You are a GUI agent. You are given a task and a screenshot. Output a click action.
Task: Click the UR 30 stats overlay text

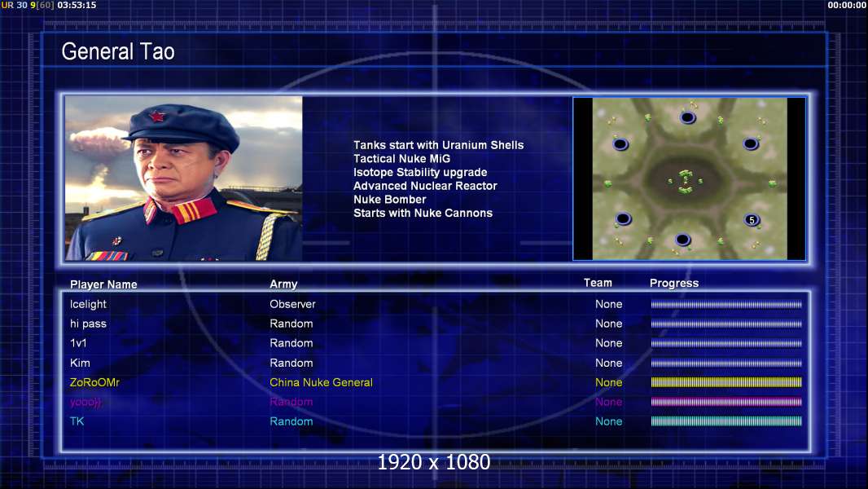(x=14, y=5)
